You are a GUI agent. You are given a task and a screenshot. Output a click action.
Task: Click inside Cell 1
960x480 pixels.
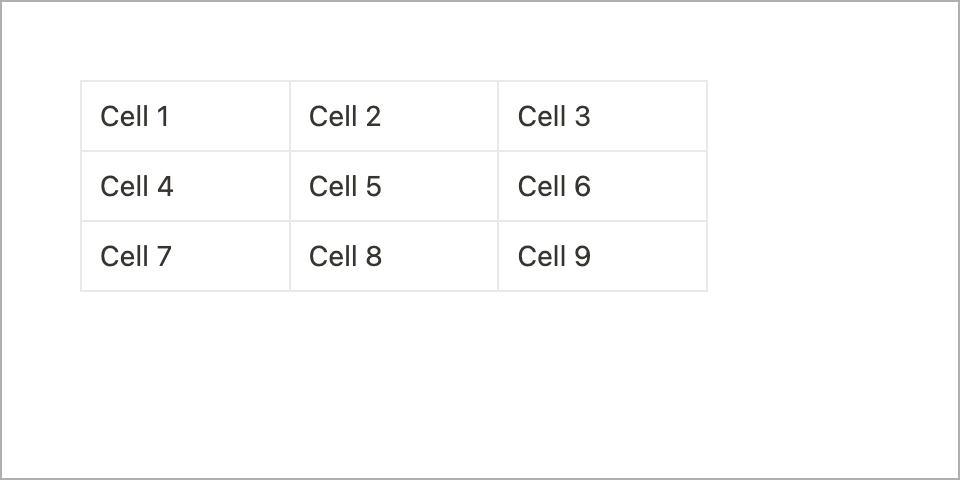point(185,116)
